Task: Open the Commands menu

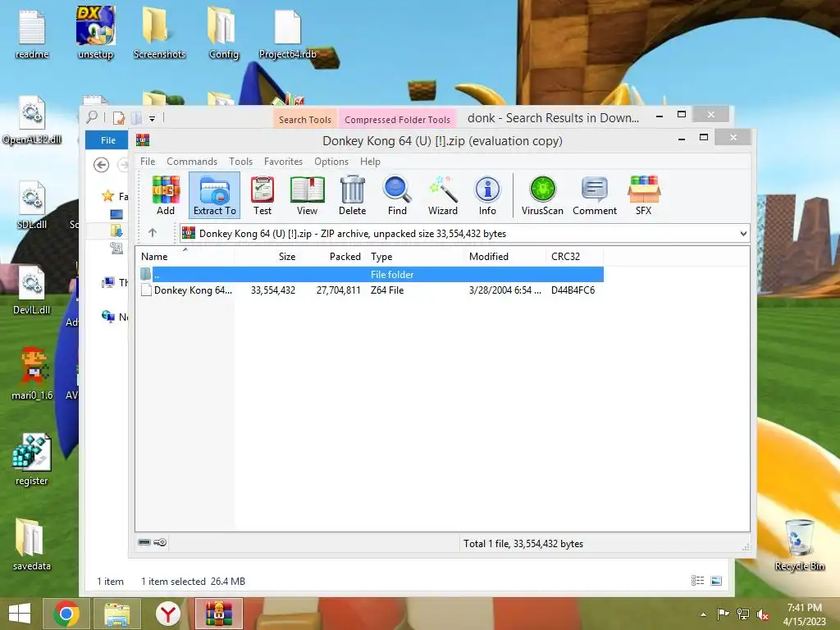Action: click(x=192, y=162)
